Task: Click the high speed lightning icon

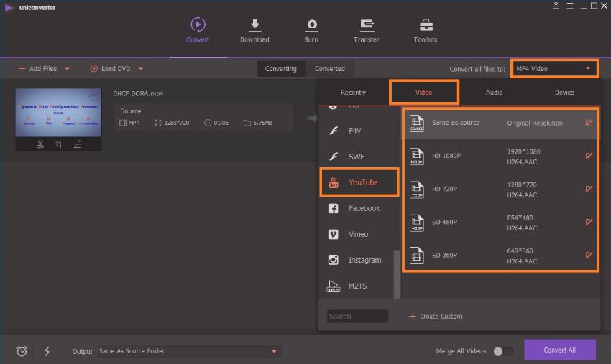Action: (47, 351)
